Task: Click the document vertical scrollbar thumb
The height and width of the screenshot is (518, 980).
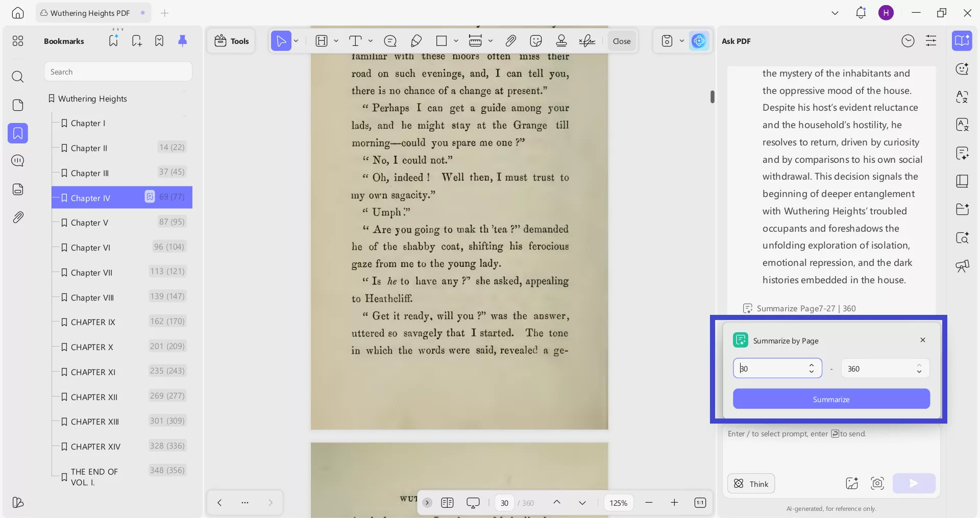Action: 712,96
